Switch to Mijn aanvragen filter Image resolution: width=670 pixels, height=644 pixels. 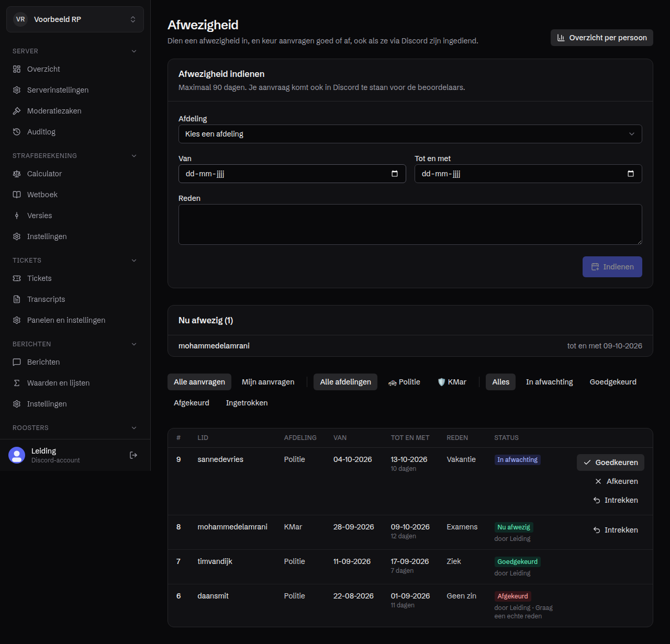268,382
